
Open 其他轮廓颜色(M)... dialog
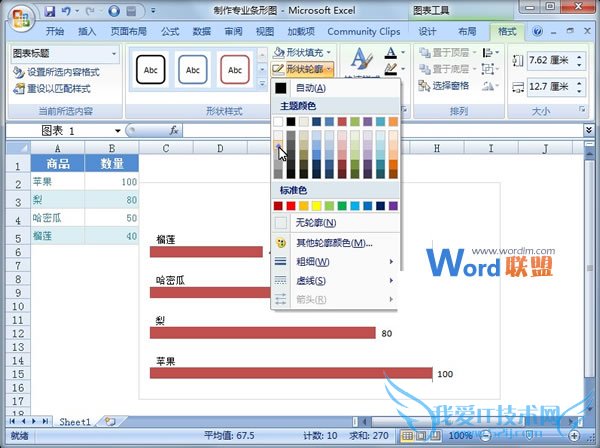pyautogui.click(x=336, y=243)
